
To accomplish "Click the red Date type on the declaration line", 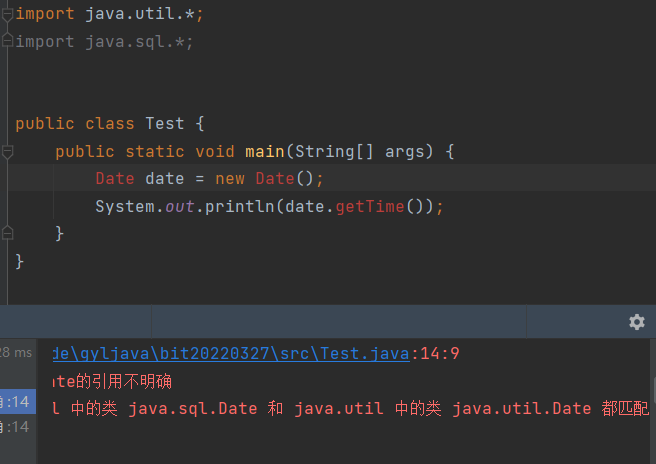I will click(115, 179).
